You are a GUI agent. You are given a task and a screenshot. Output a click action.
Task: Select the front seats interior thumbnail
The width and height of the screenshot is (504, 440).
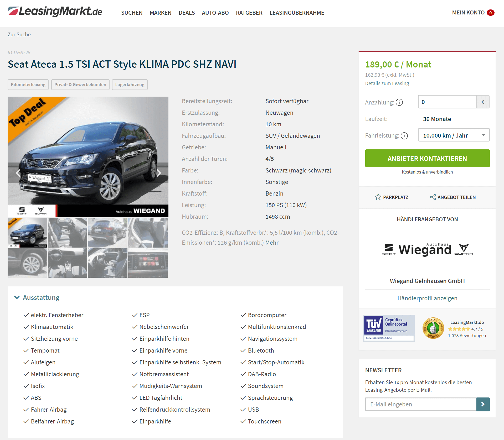[68, 233]
